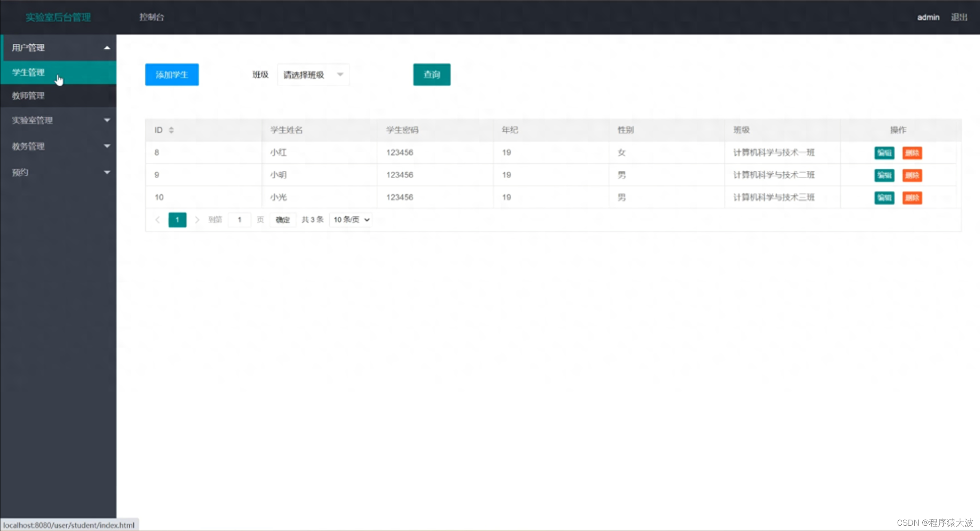Open the 请选择班级 class dropdown
980x531 pixels.
[x=313, y=75]
